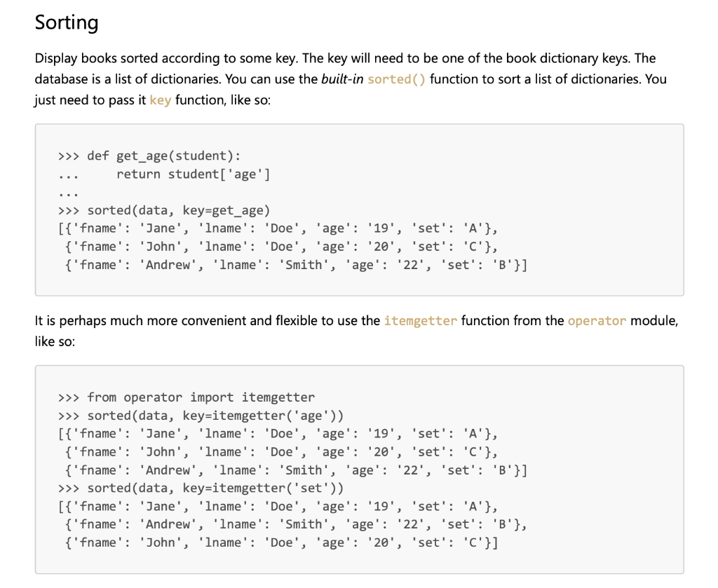Click the sorted(data, key=itemgetter('age')) line

[201, 416]
